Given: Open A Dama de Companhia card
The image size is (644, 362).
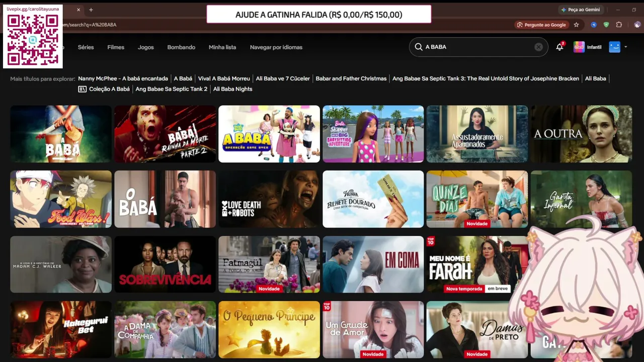Looking at the screenshot, I should click(x=165, y=330).
